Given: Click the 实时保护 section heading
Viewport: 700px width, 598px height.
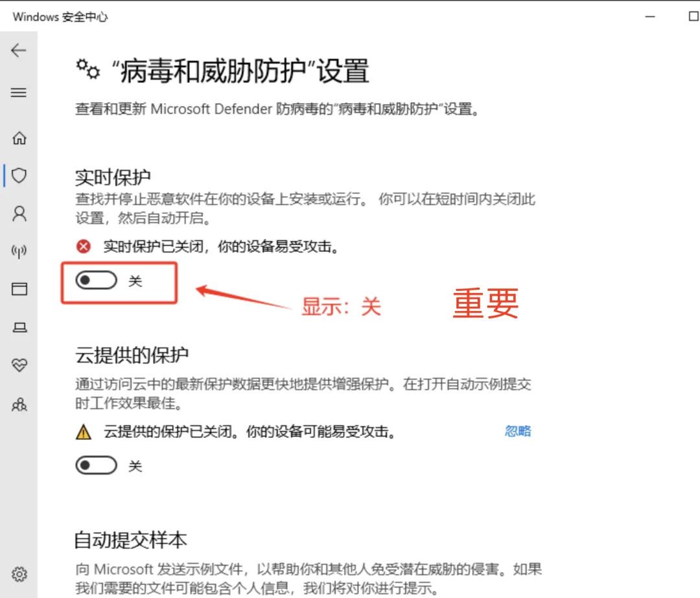Looking at the screenshot, I should [113, 178].
